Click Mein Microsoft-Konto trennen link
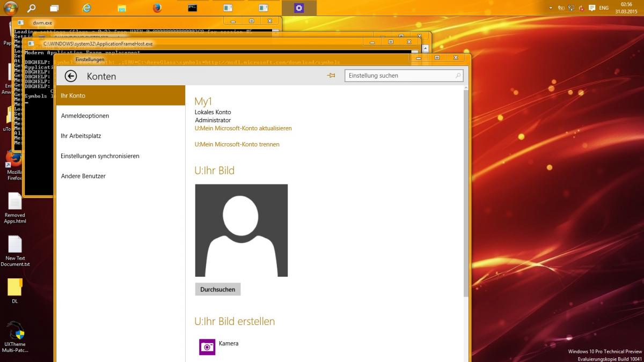Viewport: 644px width, 362px height. tap(237, 144)
